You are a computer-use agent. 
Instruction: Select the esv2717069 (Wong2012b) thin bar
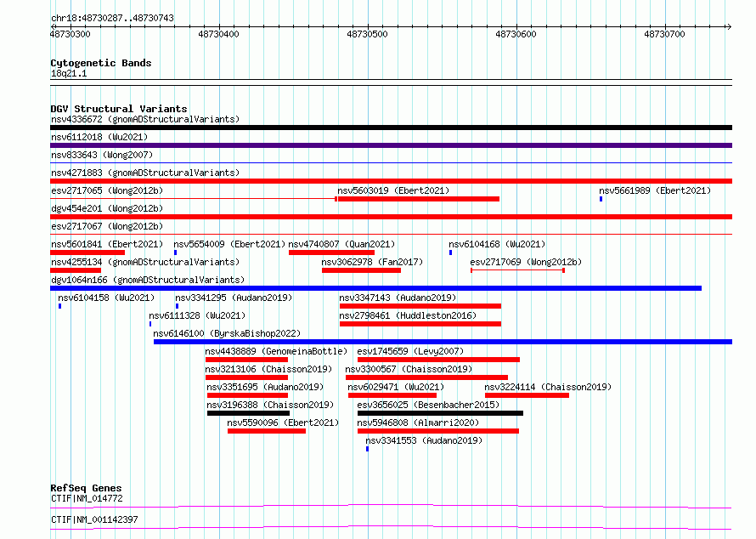point(518,270)
